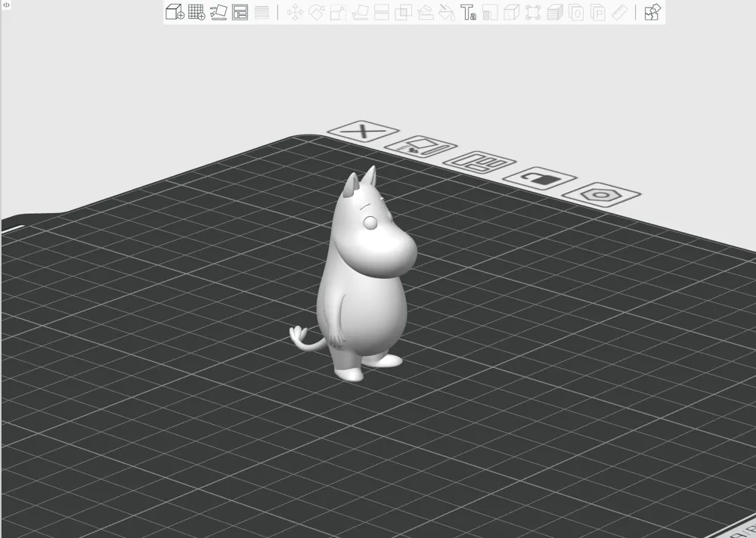The width and height of the screenshot is (756, 538).
Task: Auto orient objects on this plate
Action: point(420,146)
